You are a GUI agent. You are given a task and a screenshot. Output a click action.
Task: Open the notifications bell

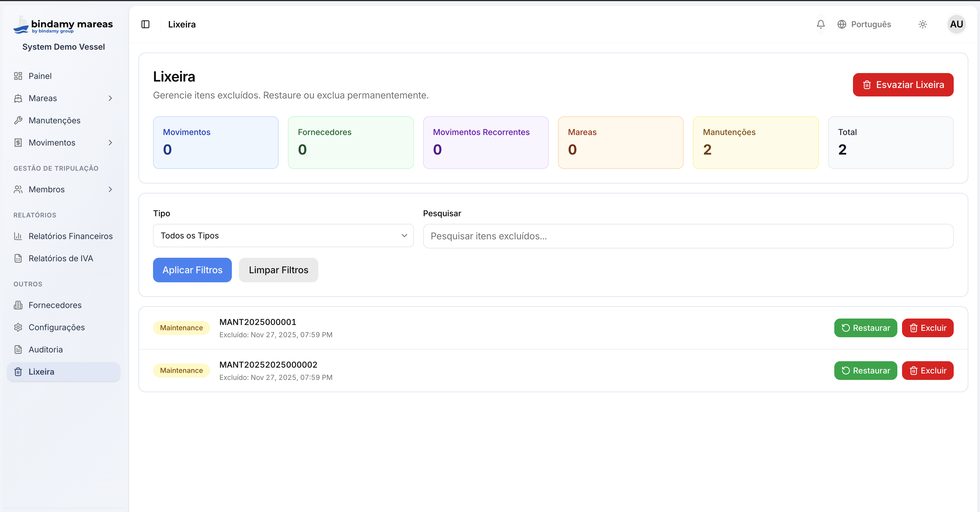click(821, 24)
